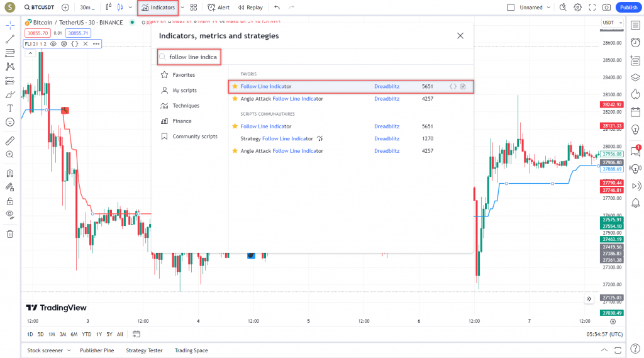Remove drawings with the trash icon
Viewport: 644px width, 358px height.
tap(10, 234)
